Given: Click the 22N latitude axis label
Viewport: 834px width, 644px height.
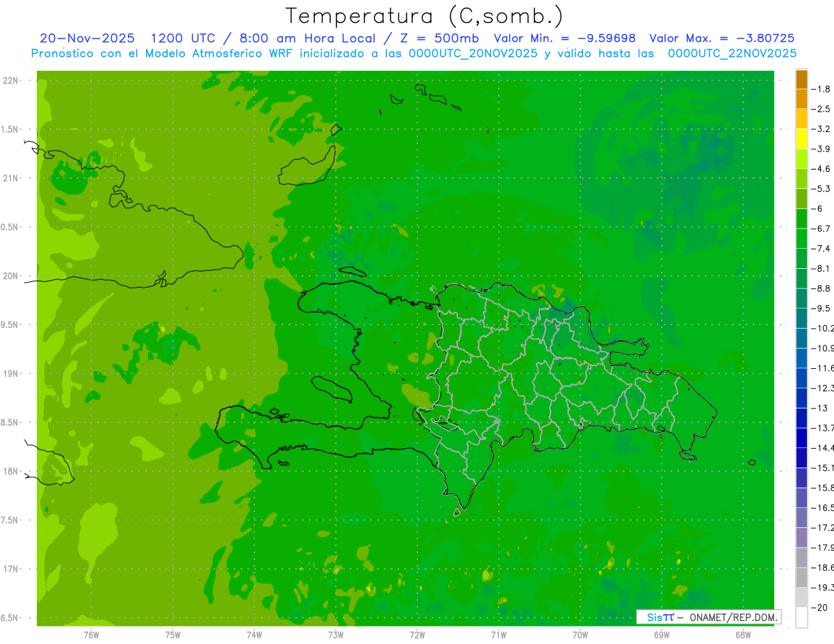Looking at the screenshot, I should pyautogui.click(x=10, y=81).
